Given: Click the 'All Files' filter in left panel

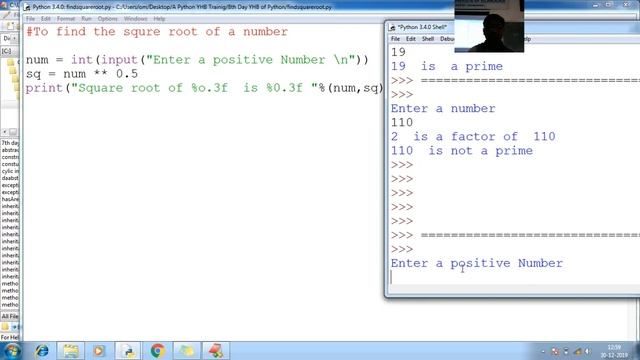Looking at the screenshot, I should tap(10, 316).
